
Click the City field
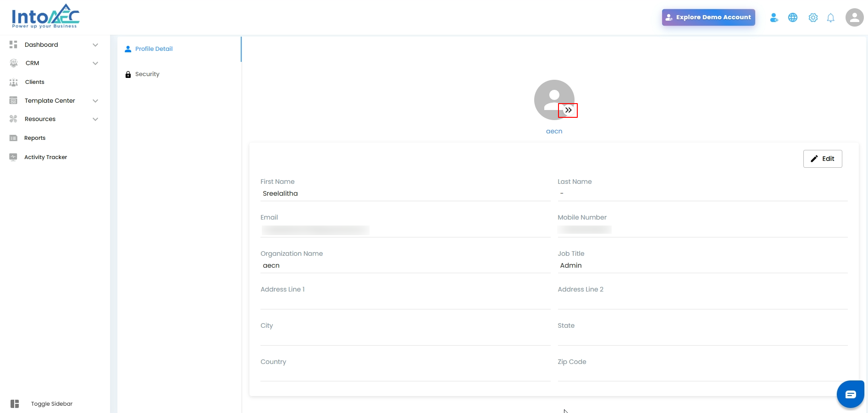click(x=405, y=338)
